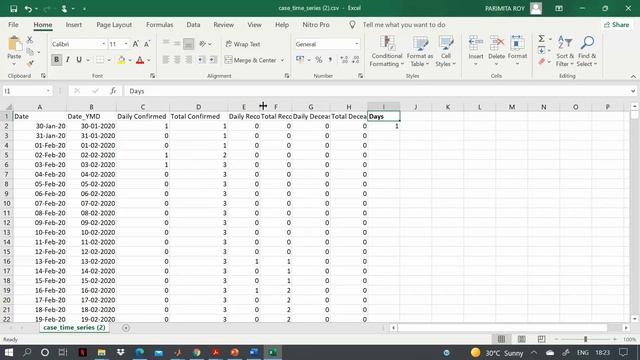Image resolution: width=640 pixels, height=360 pixels.
Task: Click the yellow Fill Color button
Action: pos(121,60)
